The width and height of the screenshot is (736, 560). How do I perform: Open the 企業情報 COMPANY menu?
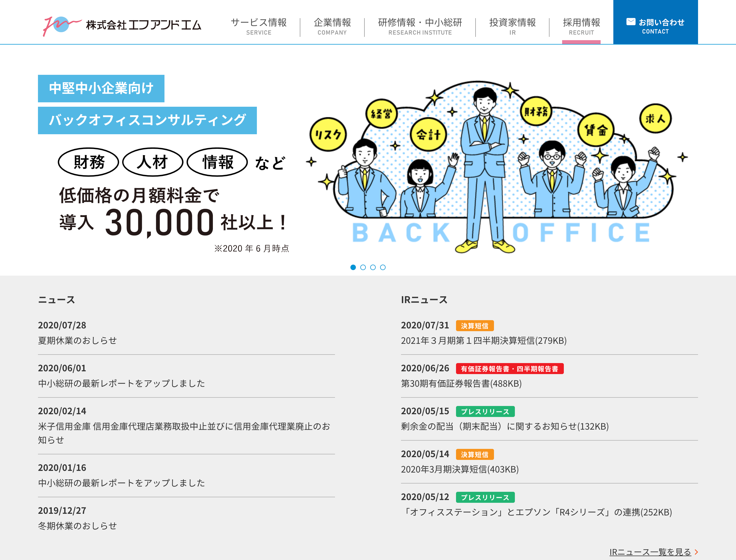coord(332,26)
